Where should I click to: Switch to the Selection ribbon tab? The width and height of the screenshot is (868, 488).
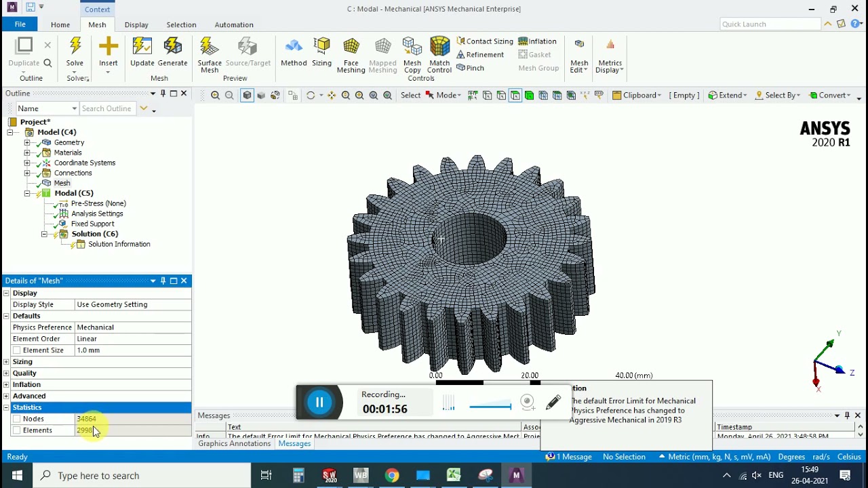(182, 24)
